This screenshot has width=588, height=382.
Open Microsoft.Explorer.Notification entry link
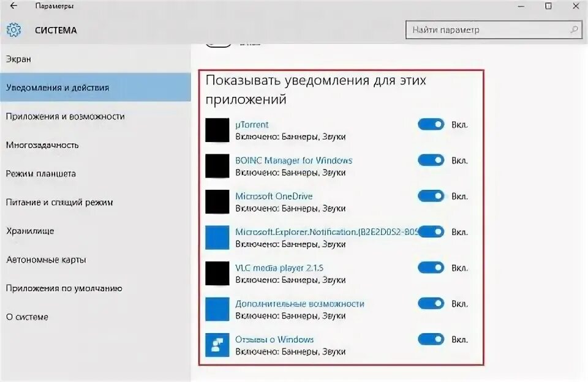326,232
